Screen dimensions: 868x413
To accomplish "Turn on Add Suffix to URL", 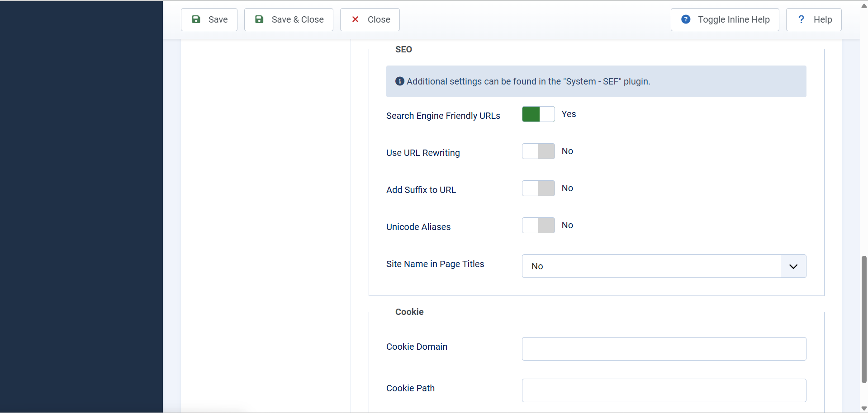I will (x=538, y=188).
